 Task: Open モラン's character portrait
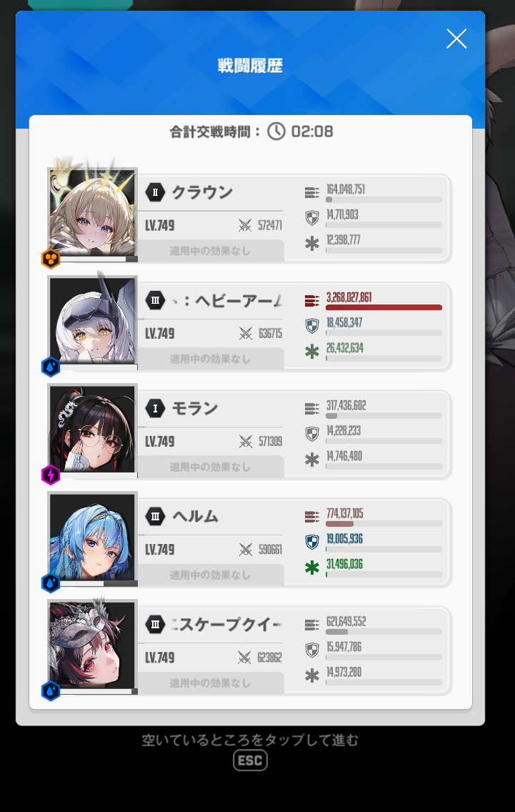click(x=93, y=429)
